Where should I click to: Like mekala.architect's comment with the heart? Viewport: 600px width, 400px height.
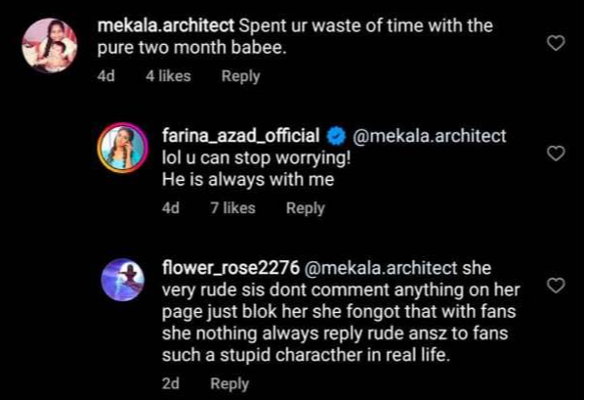(x=559, y=43)
